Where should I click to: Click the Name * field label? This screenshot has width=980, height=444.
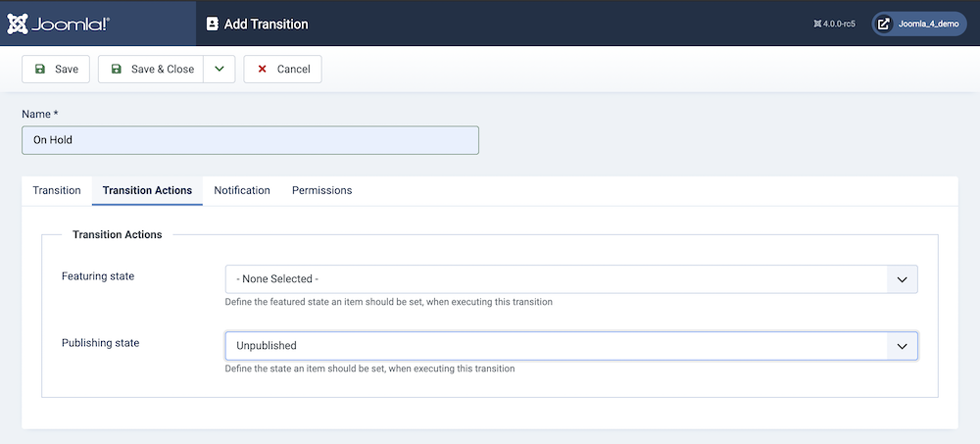tap(40, 114)
